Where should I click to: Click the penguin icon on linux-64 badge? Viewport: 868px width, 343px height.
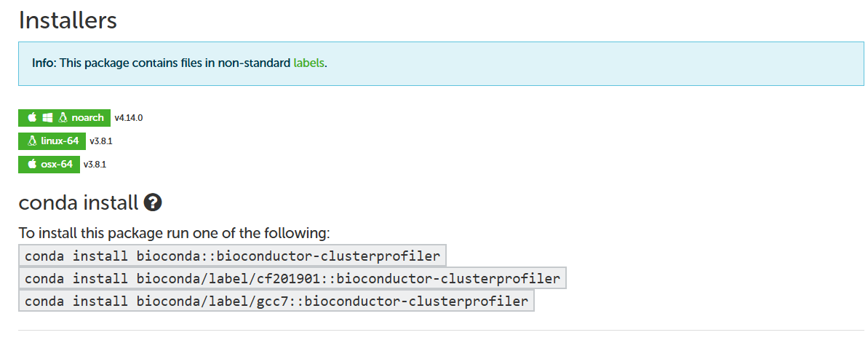click(x=32, y=141)
